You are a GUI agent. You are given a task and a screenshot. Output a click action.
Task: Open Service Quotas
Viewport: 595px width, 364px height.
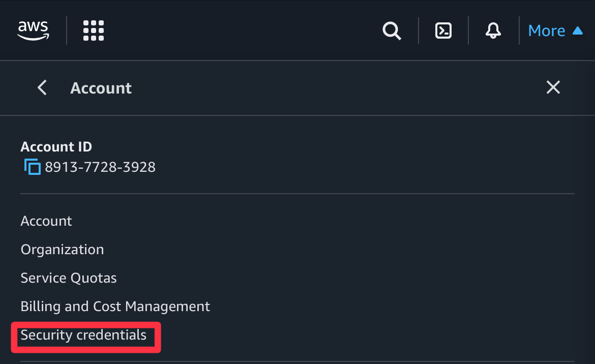point(69,278)
